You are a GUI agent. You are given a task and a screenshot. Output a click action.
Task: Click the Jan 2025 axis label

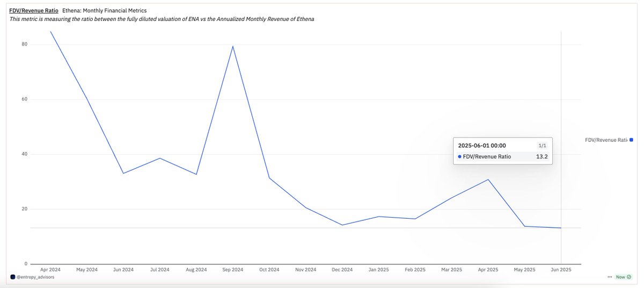click(x=379, y=270)
